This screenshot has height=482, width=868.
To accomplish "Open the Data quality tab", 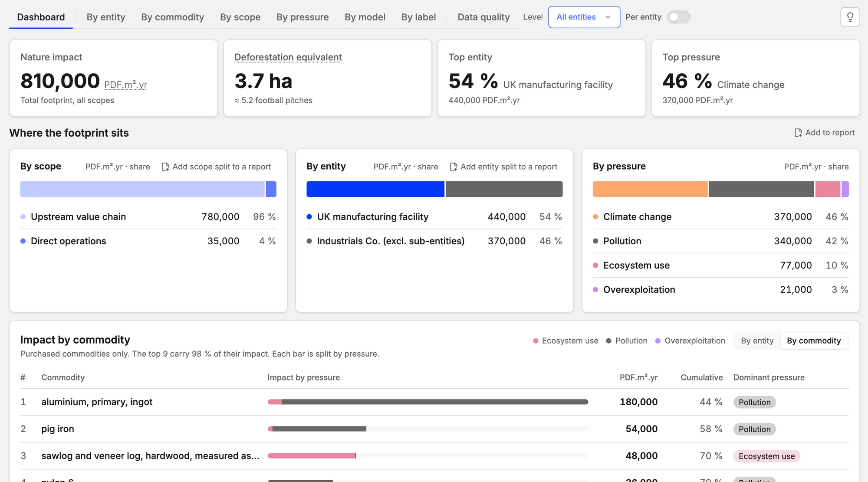I will pos(483,17).
